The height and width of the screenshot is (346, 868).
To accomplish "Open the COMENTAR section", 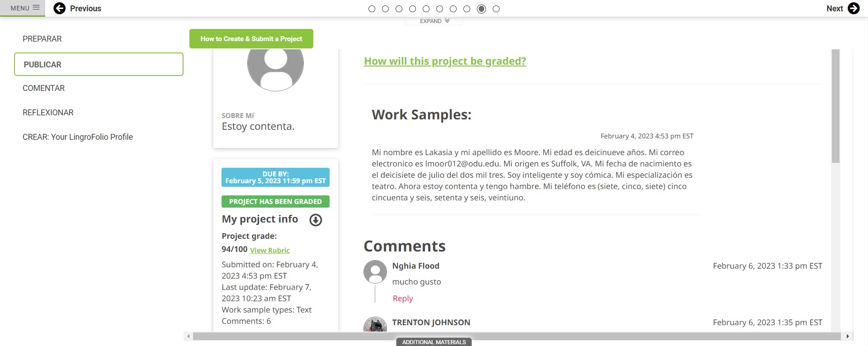I will click(x=43, y=88).
